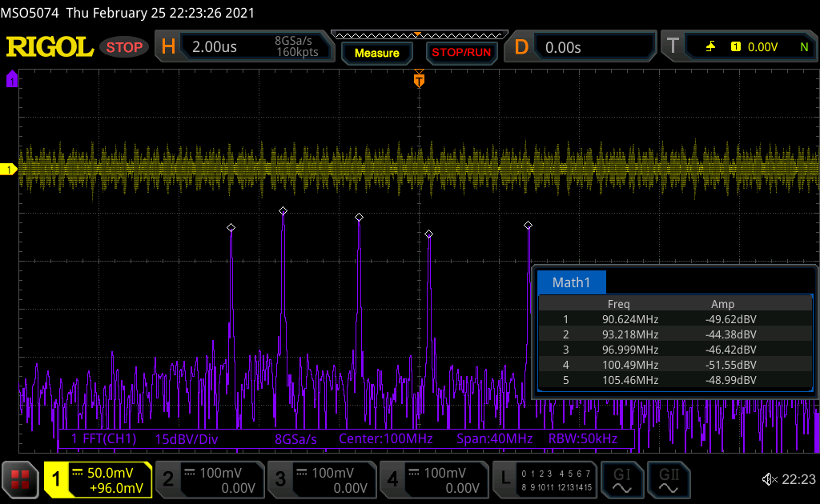Expand the T trigger level settings

coord(737,47)
